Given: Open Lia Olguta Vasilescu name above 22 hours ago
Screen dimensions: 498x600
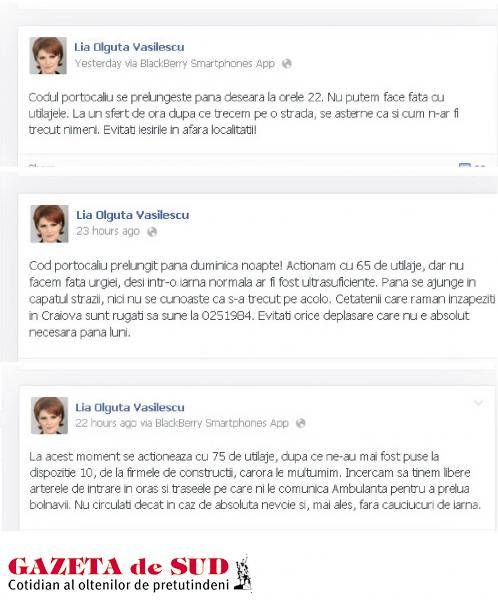Looking at the screenshot, I should coord(130,407).
